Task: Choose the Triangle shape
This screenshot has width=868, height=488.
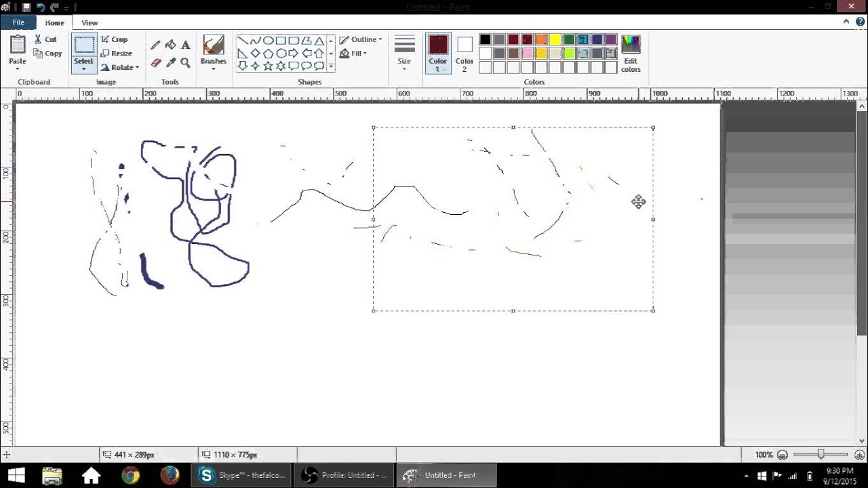Action: (319, 41)
